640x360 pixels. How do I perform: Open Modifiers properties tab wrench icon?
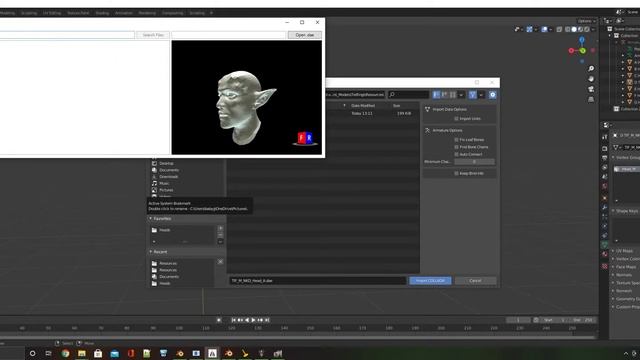click(x=604, y=207)
